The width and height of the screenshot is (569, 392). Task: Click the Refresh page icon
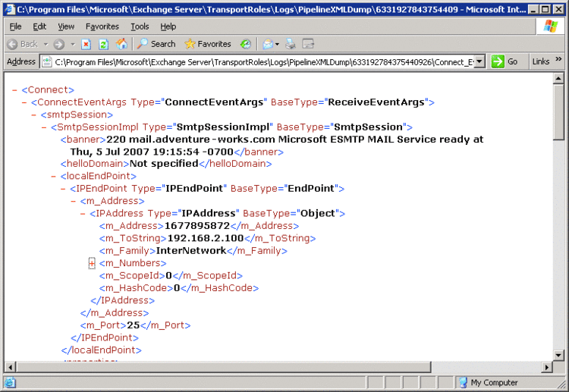tap(103, 44)
